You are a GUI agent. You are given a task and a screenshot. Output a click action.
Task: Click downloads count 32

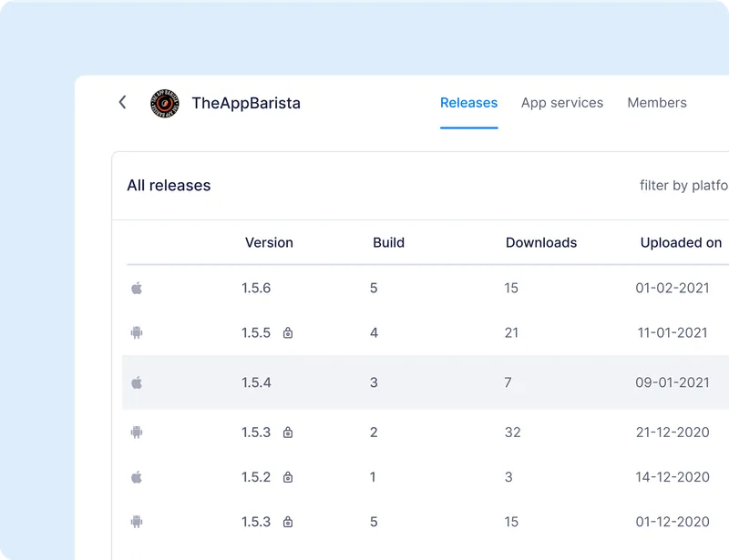(x=512, y=433)
